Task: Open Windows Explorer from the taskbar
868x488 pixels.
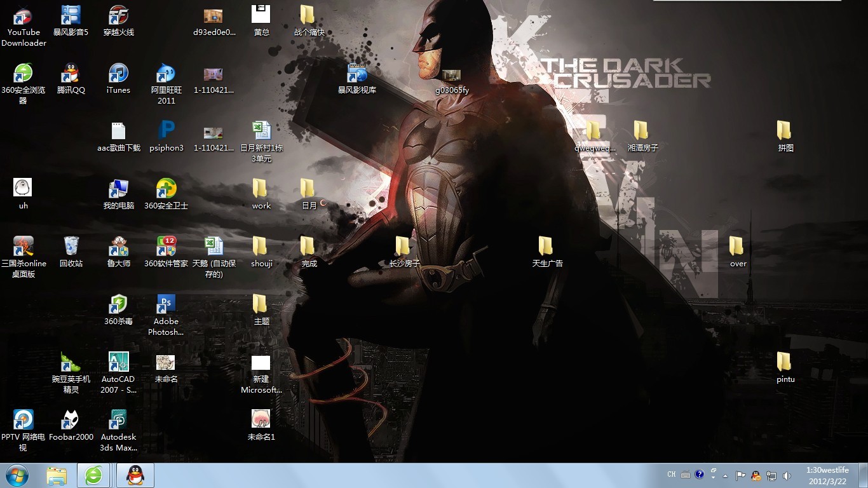Action: point(57,475)
